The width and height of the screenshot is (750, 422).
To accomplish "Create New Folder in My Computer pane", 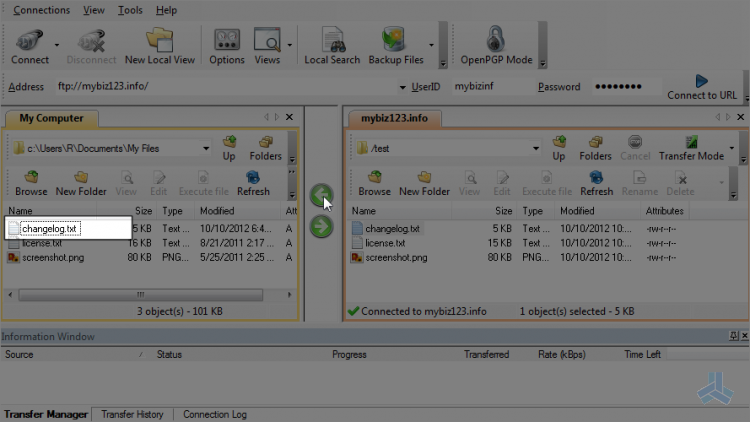I will tap(81, 184).
